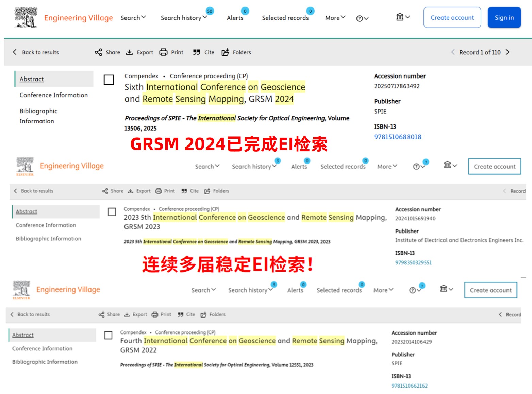Open the institution building dropdown in the topmost header

(x=403, y=17)
